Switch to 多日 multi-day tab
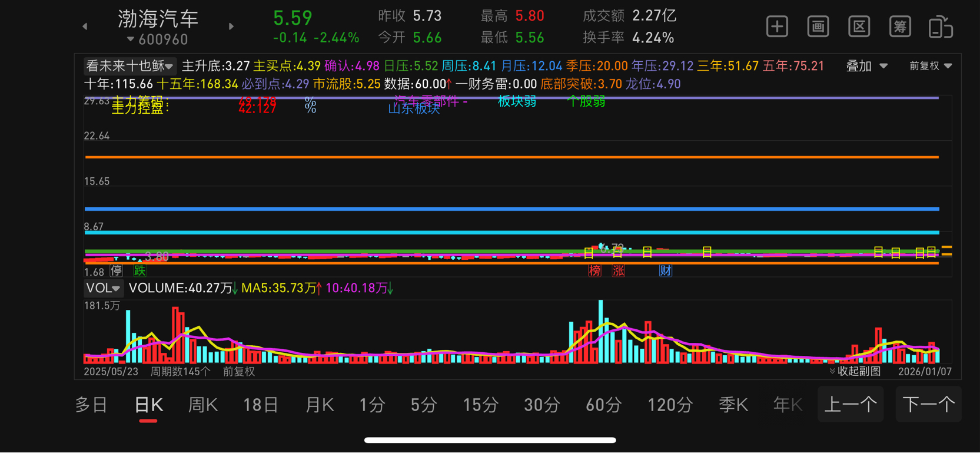 (91, 405)
